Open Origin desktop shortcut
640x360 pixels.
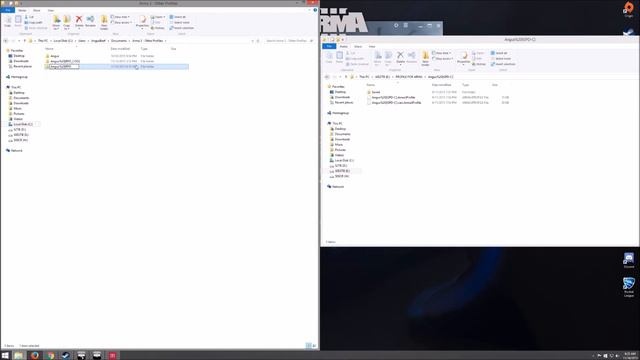tap(629, 9)
